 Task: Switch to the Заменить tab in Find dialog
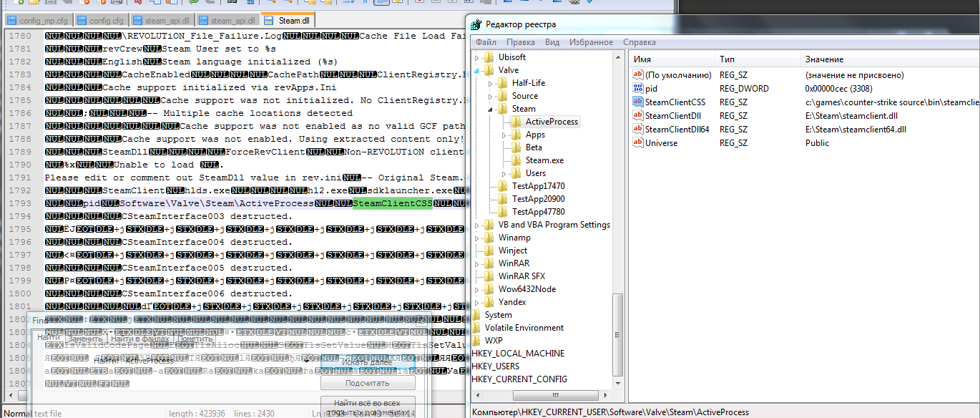click(85, 338)
